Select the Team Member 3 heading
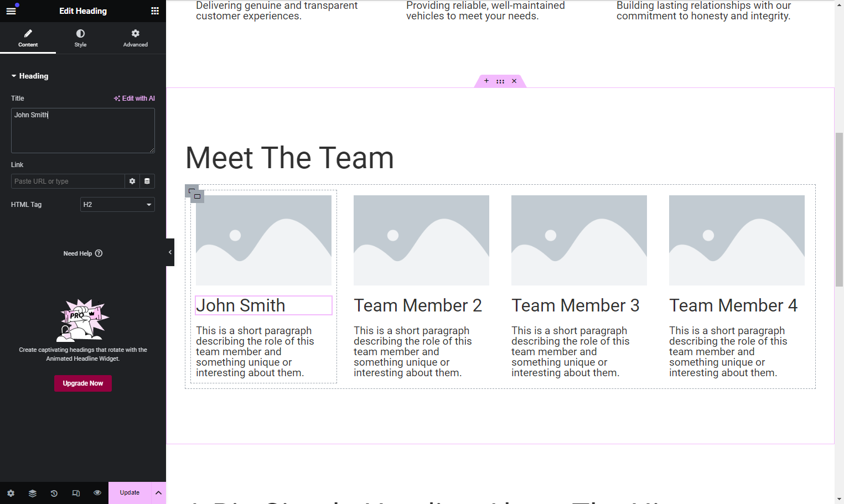The height and width of the screenshot is (504, 844). pos(576,305)
